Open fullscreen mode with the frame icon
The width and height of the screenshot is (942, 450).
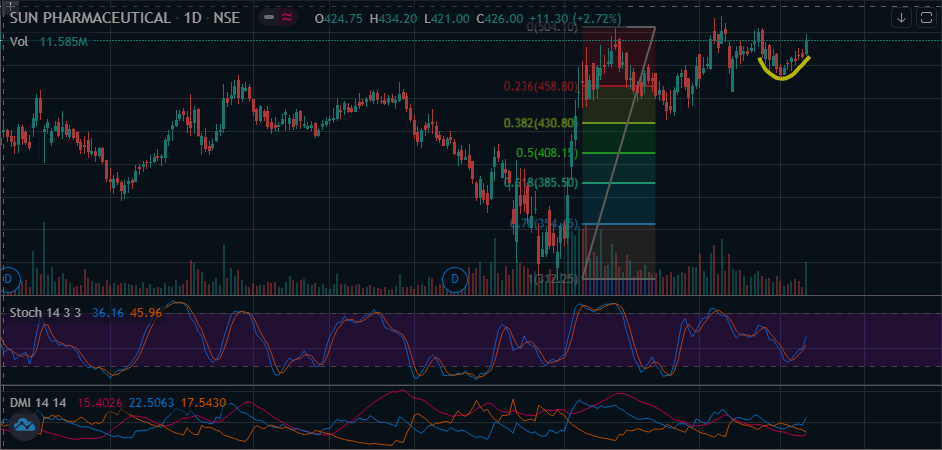coord(926,18)
